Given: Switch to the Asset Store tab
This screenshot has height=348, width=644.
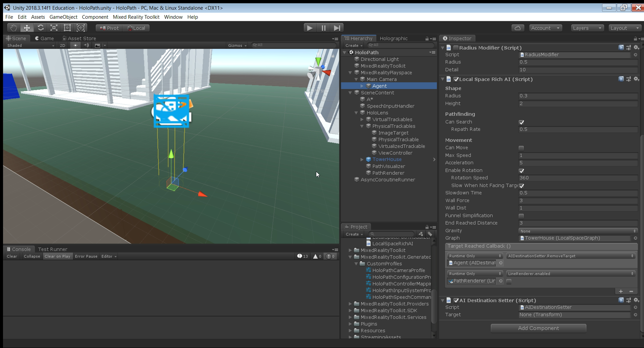Looking at the screenshot, I should point(79,38).
